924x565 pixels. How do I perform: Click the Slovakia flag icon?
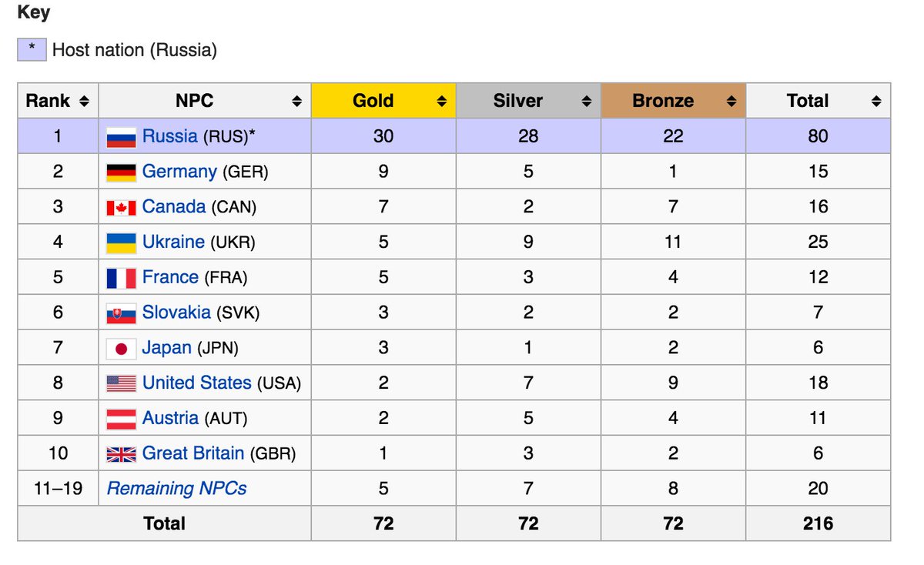coord(121,313)
